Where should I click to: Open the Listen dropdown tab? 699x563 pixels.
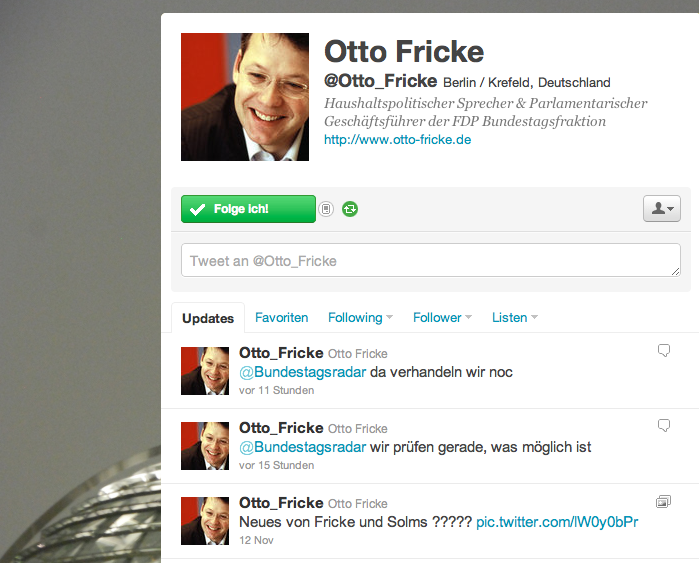point(515,317)
